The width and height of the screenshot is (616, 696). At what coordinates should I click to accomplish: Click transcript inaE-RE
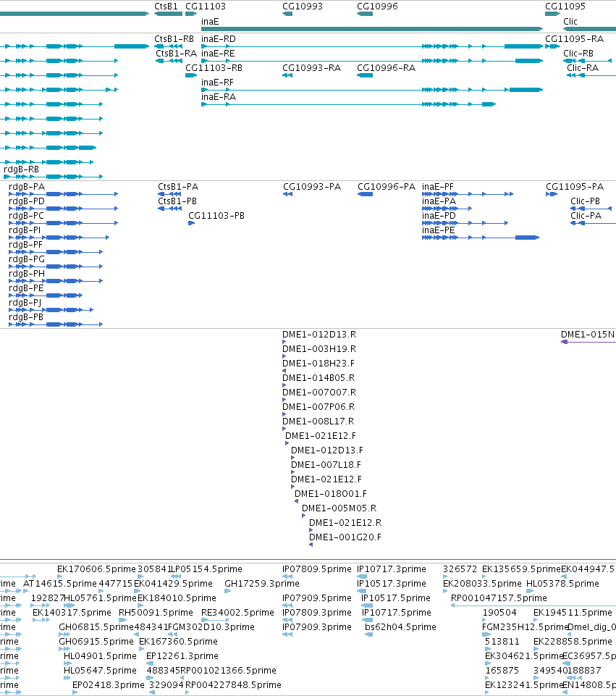[218, 54]
